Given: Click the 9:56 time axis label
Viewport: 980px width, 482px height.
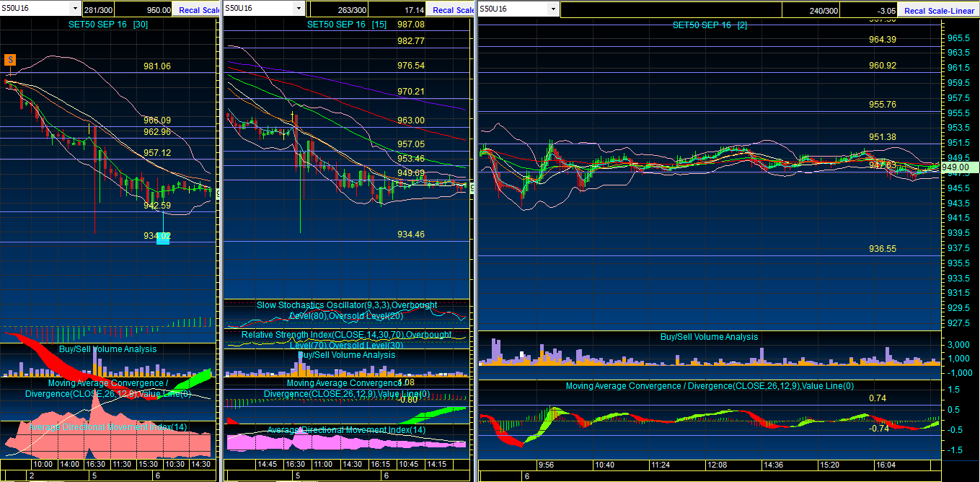Looking at the screenshot, I should point(546,465).
